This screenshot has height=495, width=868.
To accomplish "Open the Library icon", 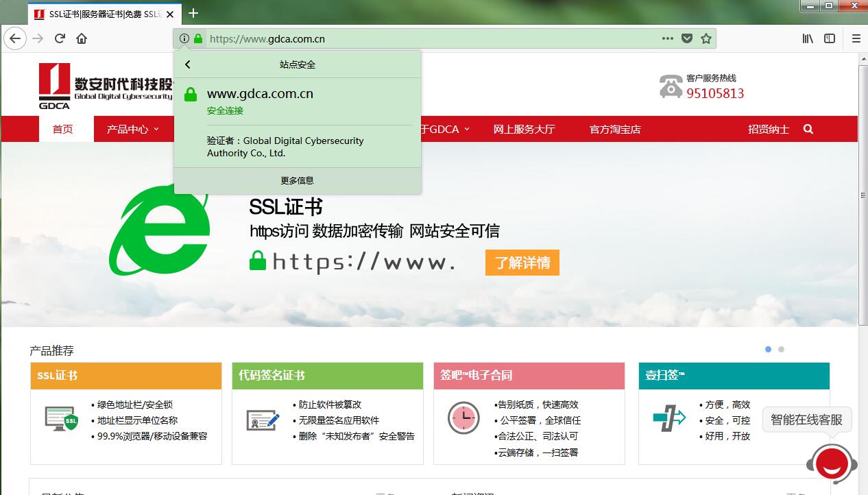I will tap(808, 38).
